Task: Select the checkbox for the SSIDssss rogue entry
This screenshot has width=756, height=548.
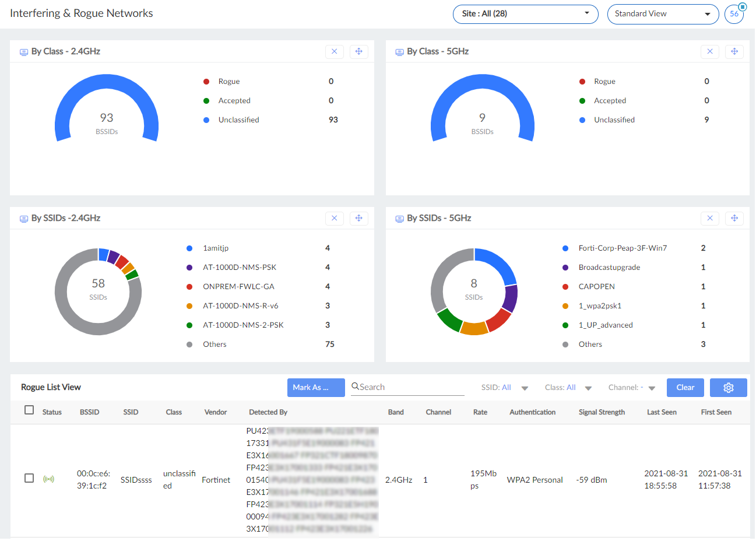Action: pos(29,479)
